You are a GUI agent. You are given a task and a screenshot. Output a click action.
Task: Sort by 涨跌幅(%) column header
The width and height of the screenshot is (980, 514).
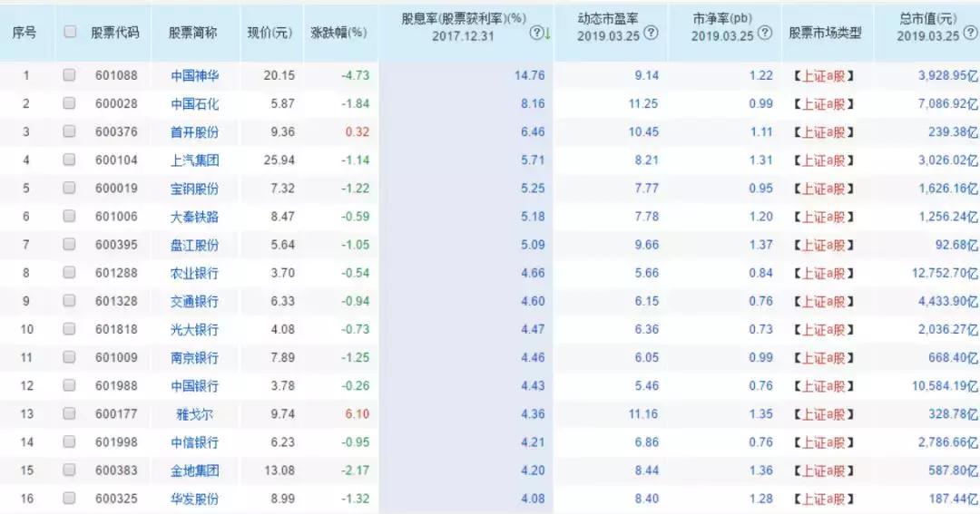pos(338,33)
